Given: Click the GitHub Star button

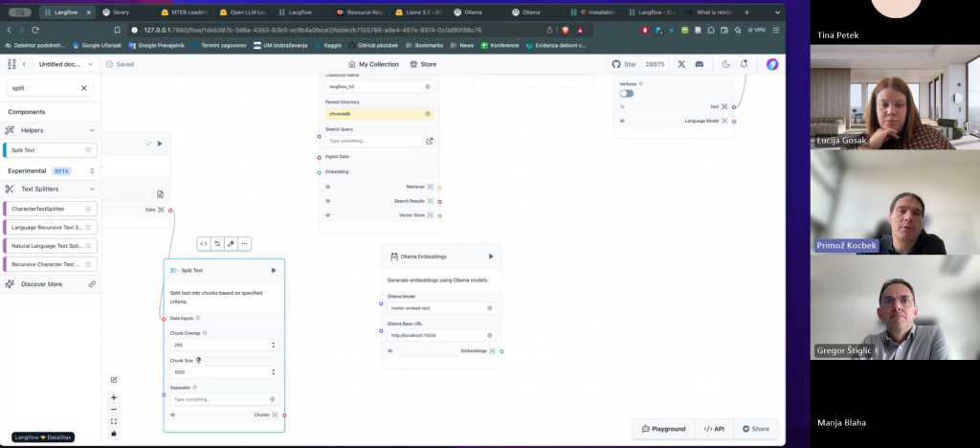Looking at the screenshot, I should [x=623, y=64].
